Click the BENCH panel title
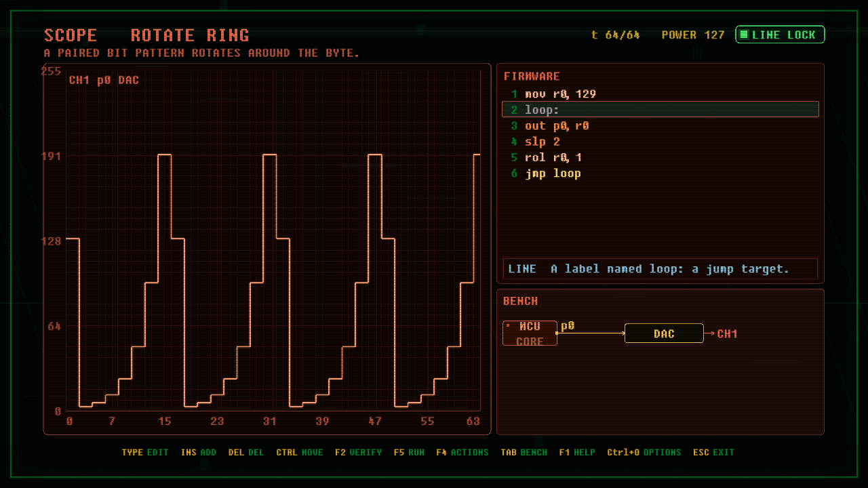 coord(521,301)
